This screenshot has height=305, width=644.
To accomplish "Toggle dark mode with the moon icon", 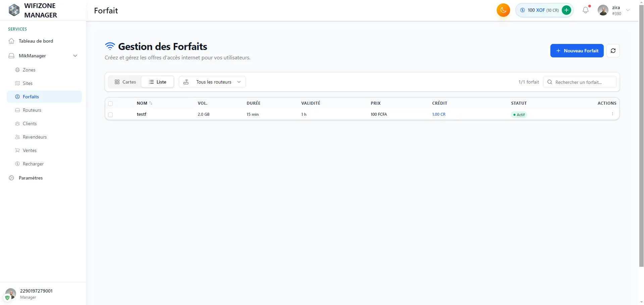I will [x=503, y=10].
